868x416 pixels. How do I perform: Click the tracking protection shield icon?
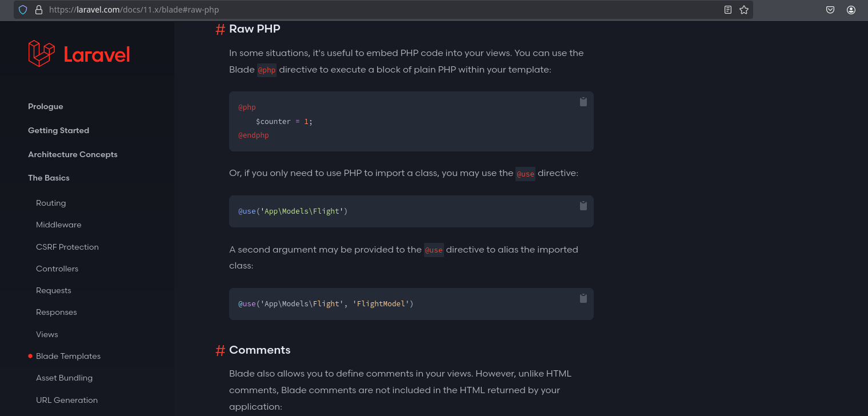[23, 10]
